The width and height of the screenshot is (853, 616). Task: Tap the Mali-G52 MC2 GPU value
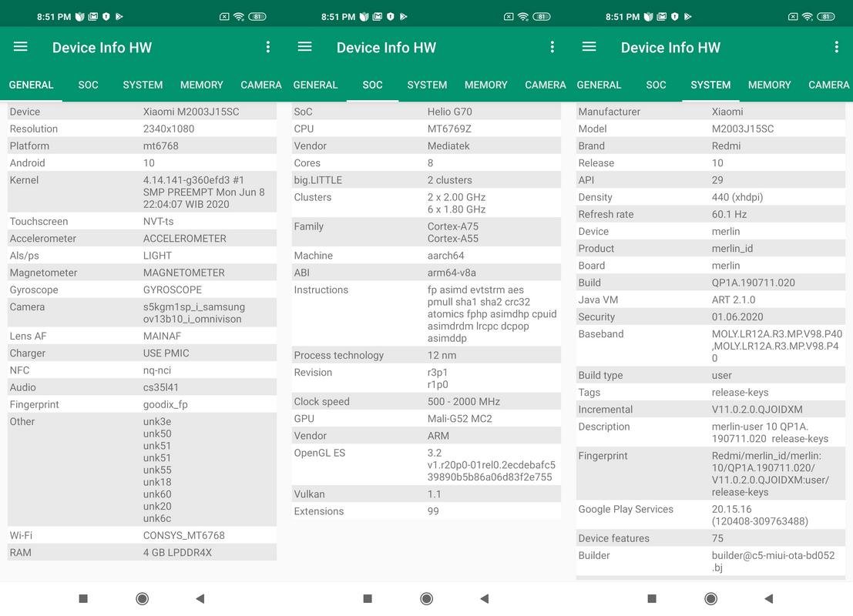click(460, 419)
